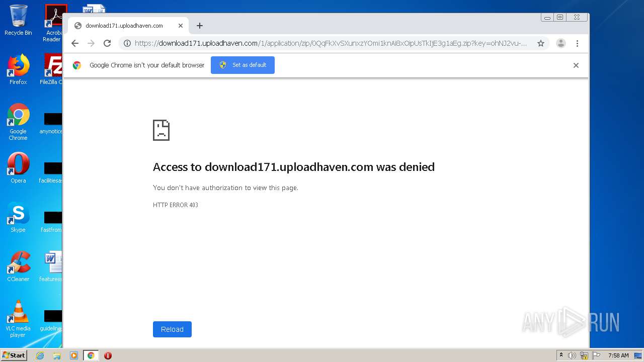Image resolution: width=644 pixels, height=362 pixels.
Task: Open the VLC media player desktop shortcut
Action: (x=18, y=319)
